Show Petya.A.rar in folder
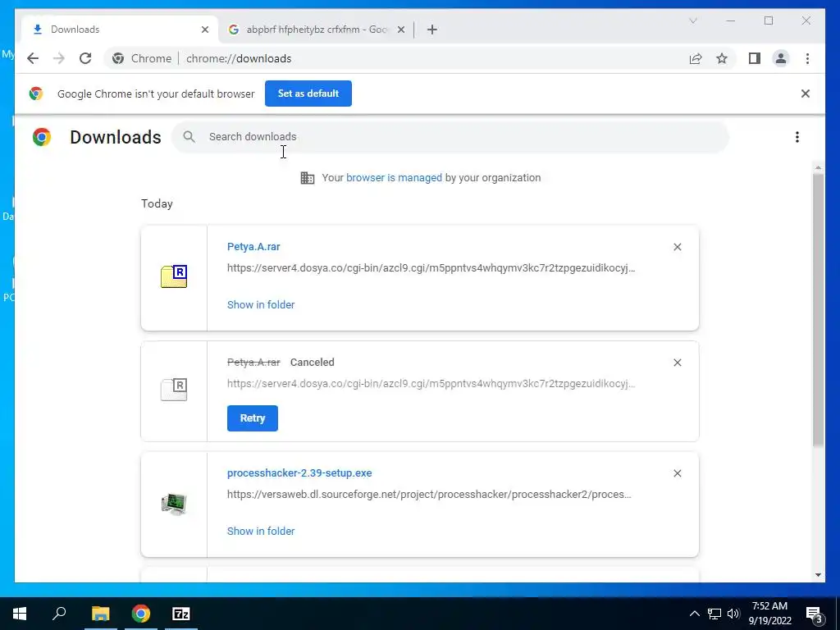Screen dimensions: 840x630 (x=261, y=305)
